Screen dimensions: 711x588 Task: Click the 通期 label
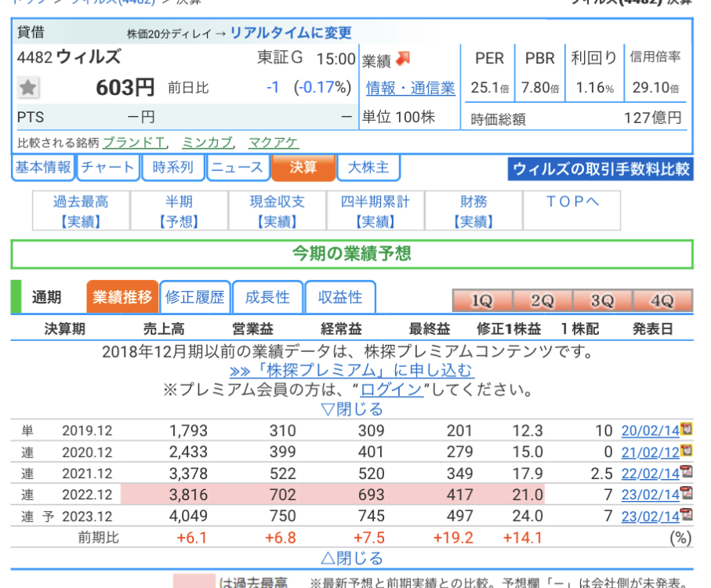click(x=47, y=297)
